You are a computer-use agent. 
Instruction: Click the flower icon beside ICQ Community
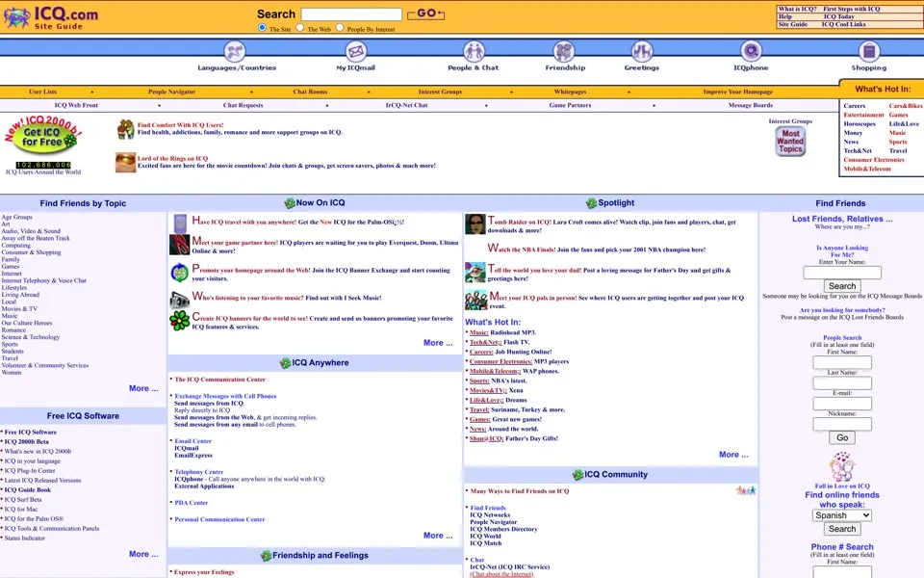click(x=577, y=474)
